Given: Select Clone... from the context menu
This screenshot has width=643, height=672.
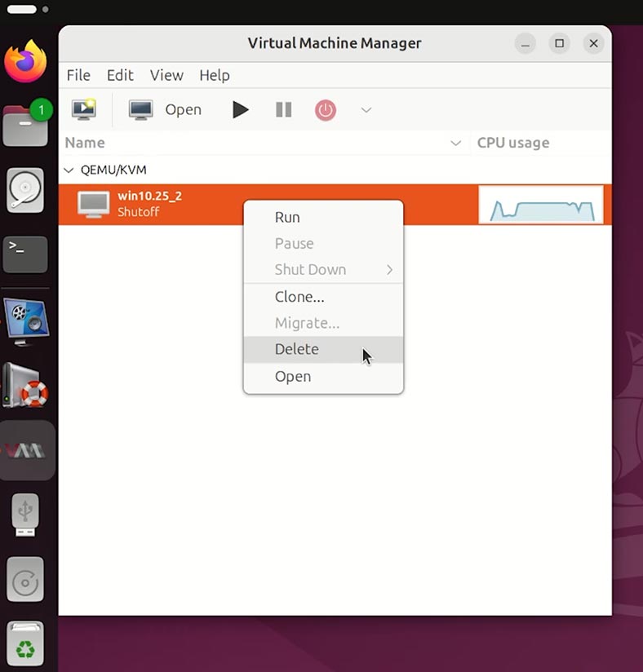Looking at the screenshot, I should pos(323,297).
